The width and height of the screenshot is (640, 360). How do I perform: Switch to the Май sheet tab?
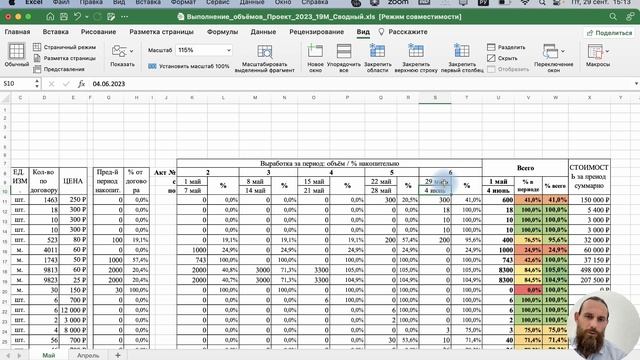click(49, 356)
